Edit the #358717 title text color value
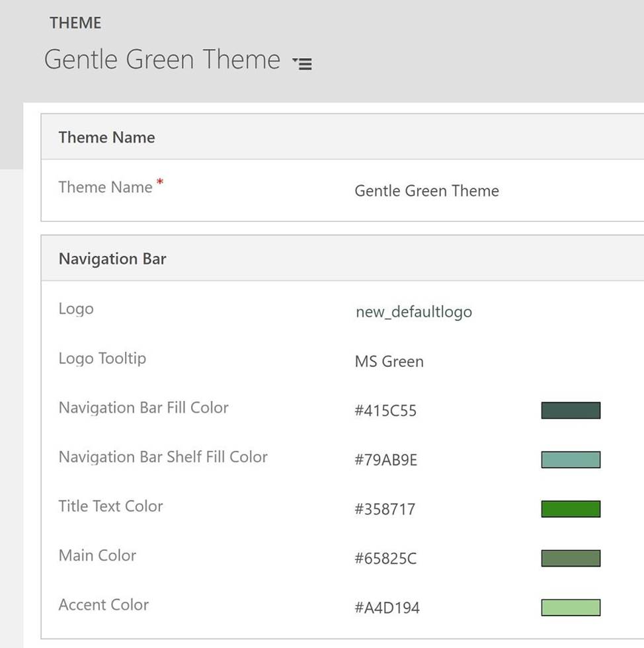644x648 pixels. (x=385, y=509)
